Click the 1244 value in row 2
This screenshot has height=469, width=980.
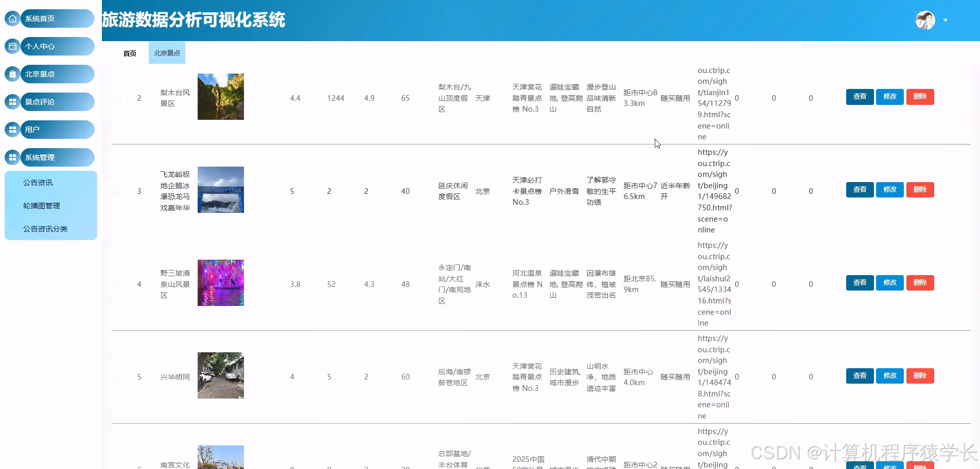click(336, 98)
